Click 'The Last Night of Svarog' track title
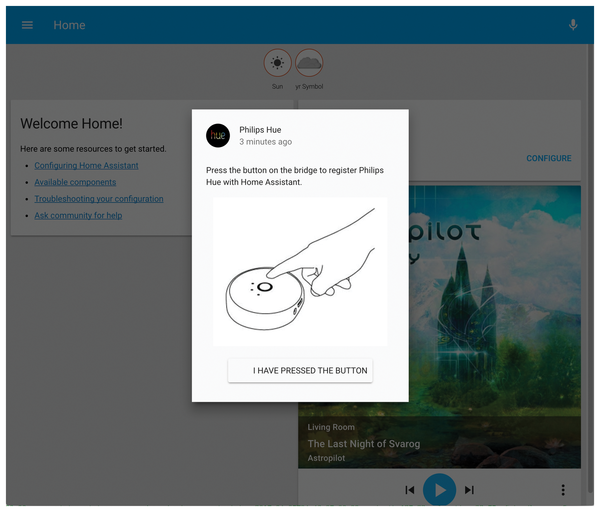Image resolution: width=600 pixels, height=512 pixels. (x=364, y=444)
